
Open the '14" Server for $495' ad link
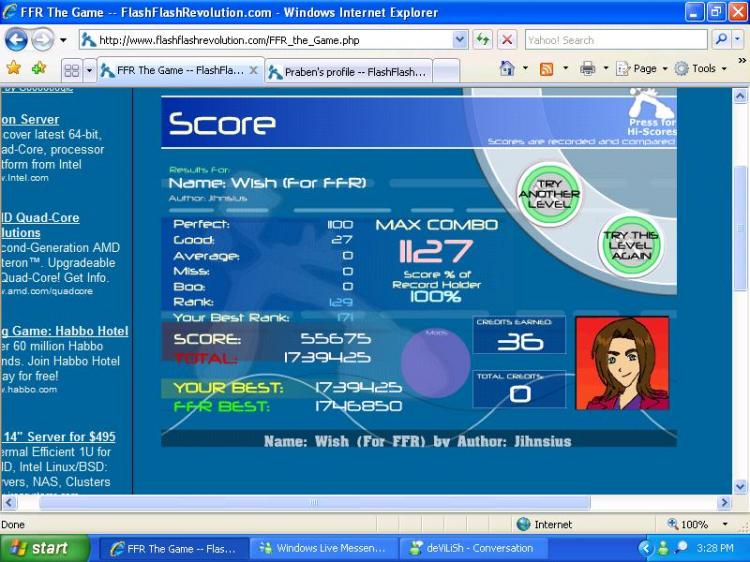[59, 437]
